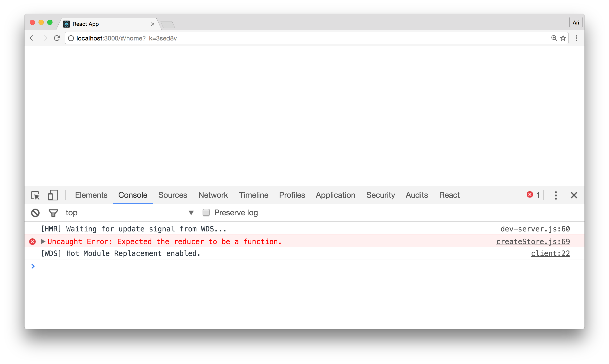Bookmark this page with the star icon

563,38
